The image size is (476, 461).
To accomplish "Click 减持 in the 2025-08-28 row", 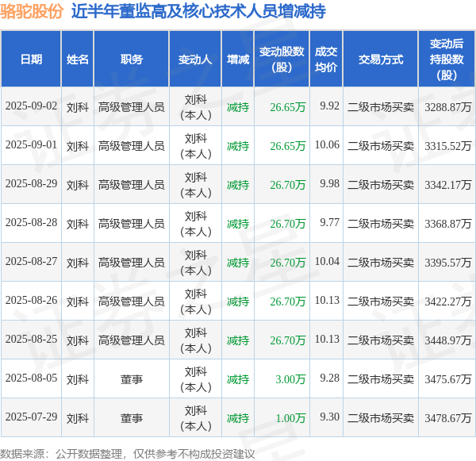I will (x=238, y=224).
